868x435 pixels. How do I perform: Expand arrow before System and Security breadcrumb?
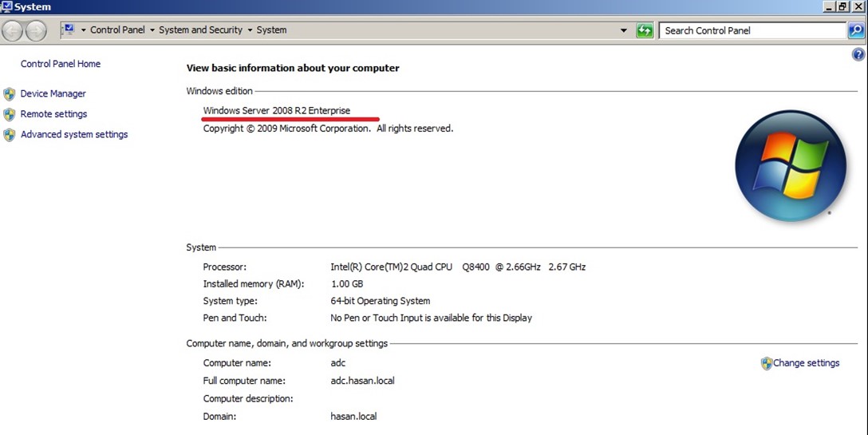(x=152, y=30)
